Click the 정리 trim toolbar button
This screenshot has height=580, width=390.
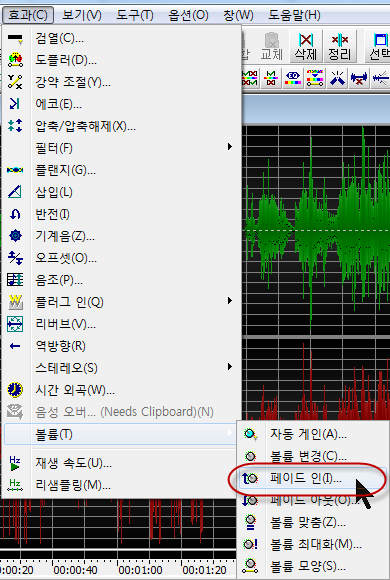pos(340,47)
